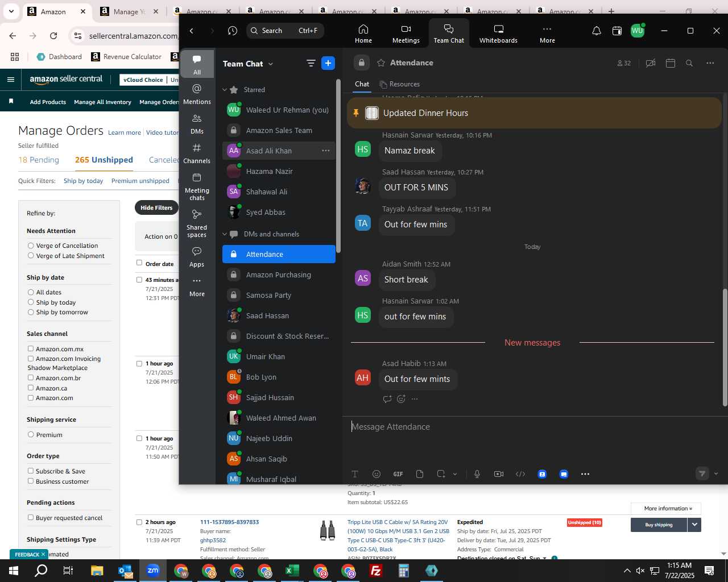Image resolution: width=728 pixels, height=582 pixels.
Task: Open Shared spaces in Zoom sidebar
Action: [x=197, y=223]
